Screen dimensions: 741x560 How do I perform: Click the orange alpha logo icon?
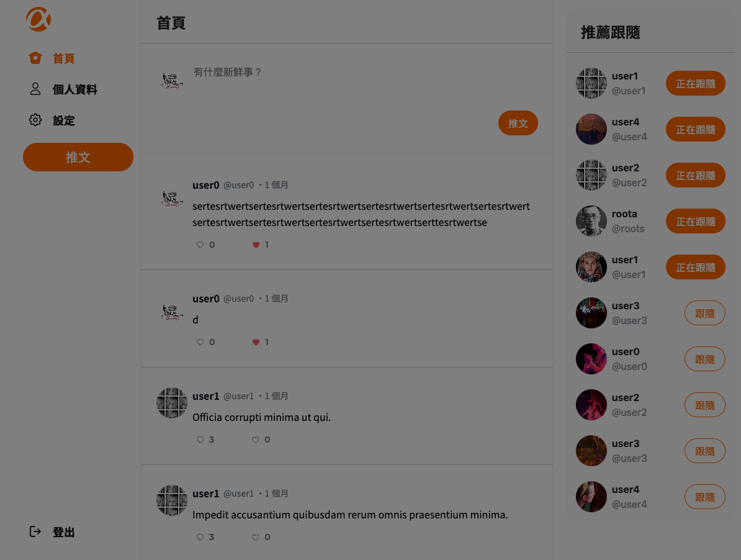coord(38,19)
